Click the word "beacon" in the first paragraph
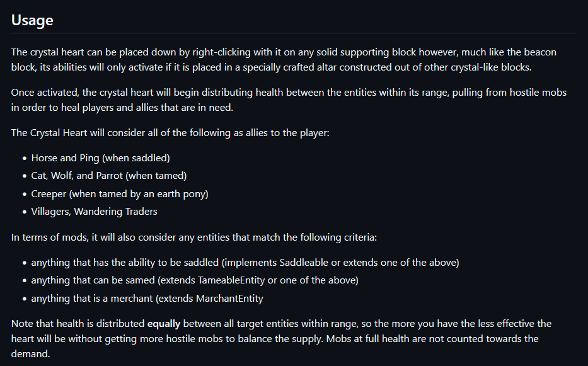This screenshot has width=588, height=366. tap(541, 52)
